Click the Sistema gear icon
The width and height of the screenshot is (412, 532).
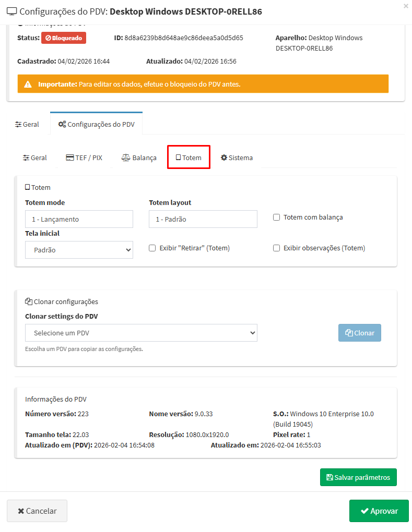223,158
